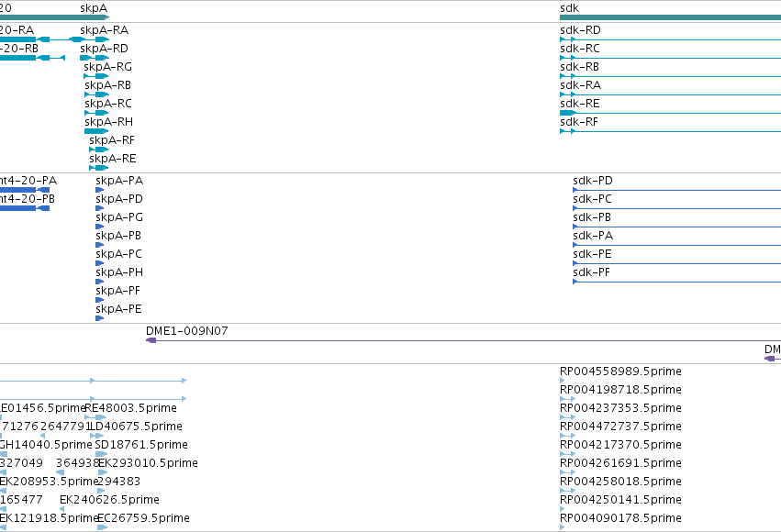781x532 pixels.
Task: Click the skpA-PF protein label
Action: tap(117, 291)
